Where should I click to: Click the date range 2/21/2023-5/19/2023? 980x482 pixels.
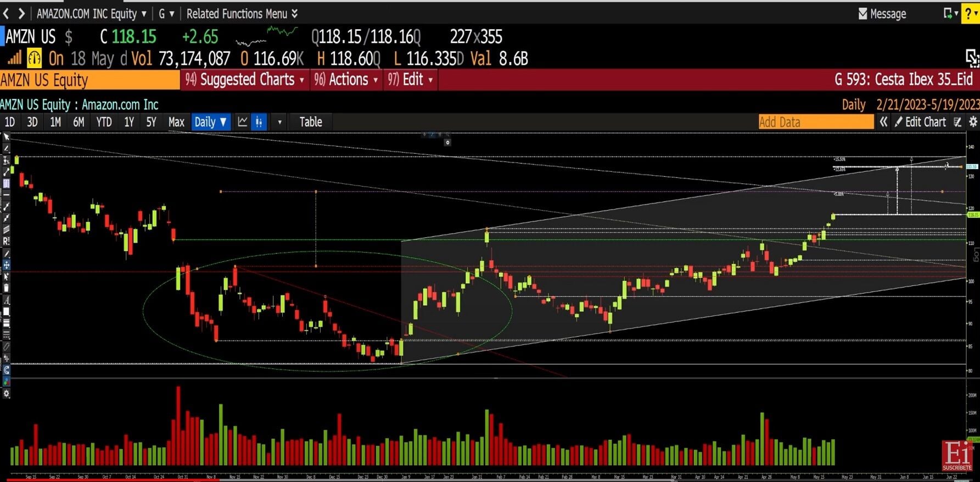click(x=928, y=104)
